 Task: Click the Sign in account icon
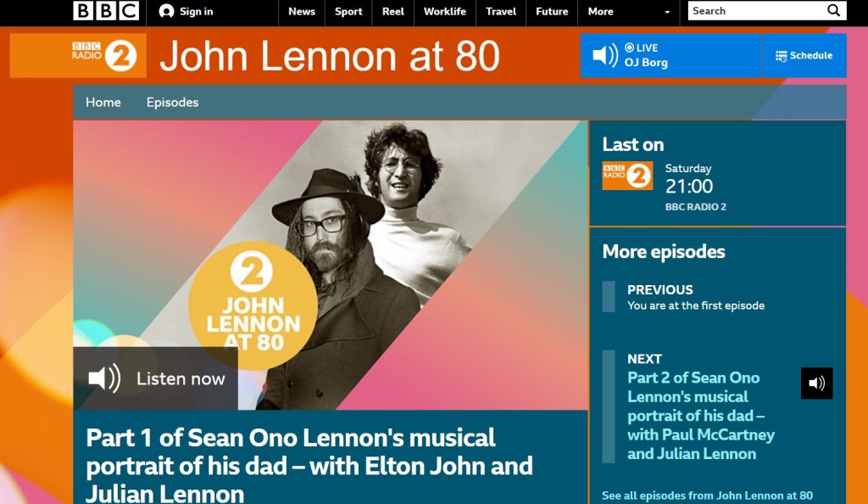[166, 11]
